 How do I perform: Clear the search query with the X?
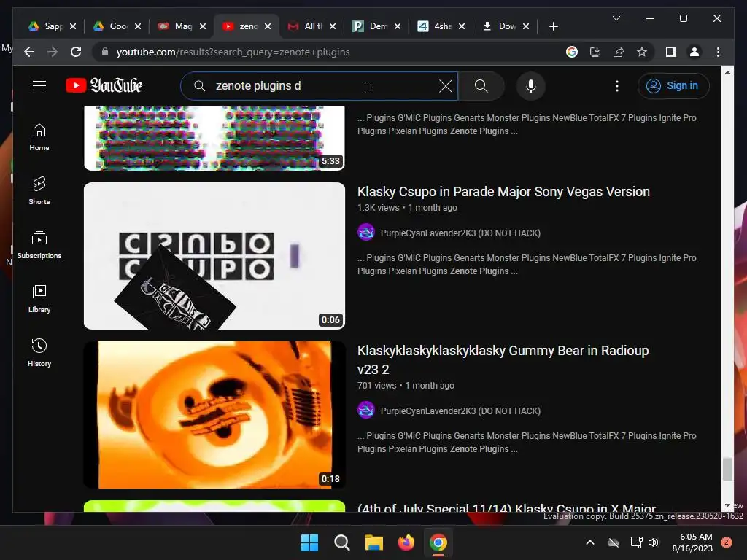(446, 86)
